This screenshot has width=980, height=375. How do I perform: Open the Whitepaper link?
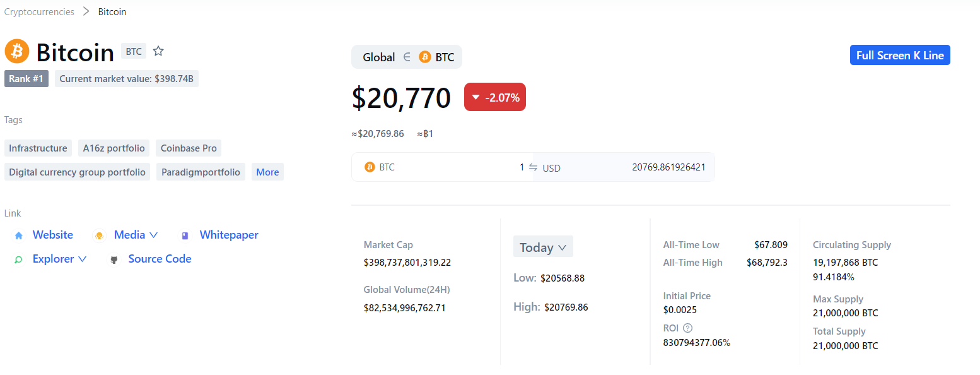229,235
